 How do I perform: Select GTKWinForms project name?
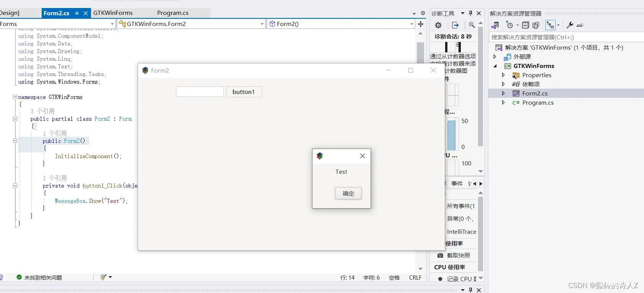[533, 66]
